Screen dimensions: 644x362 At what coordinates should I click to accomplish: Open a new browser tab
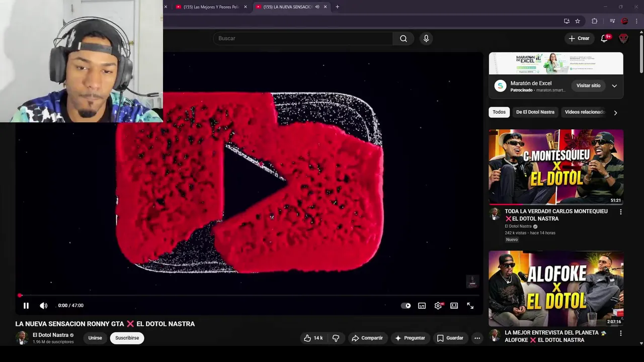(x=338, y=7)
